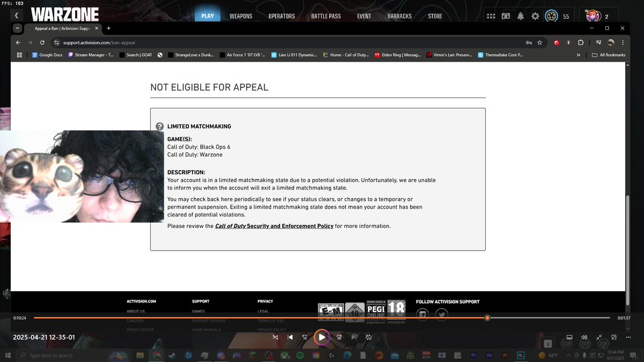Viewport: 644px width, 362px height.
Task: Play the video with center play button
Action: click(x=321, y=337)
